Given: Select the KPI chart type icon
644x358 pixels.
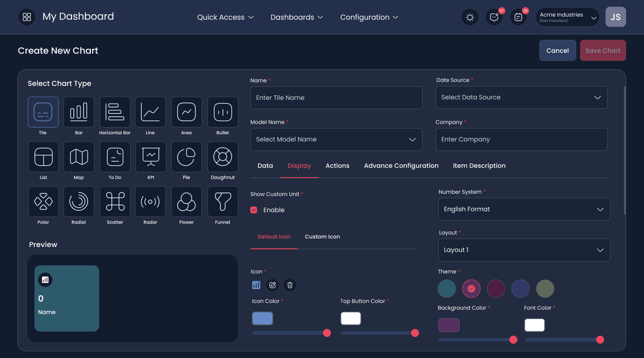Looking at the screenshot, I should [x=151, y=157].
